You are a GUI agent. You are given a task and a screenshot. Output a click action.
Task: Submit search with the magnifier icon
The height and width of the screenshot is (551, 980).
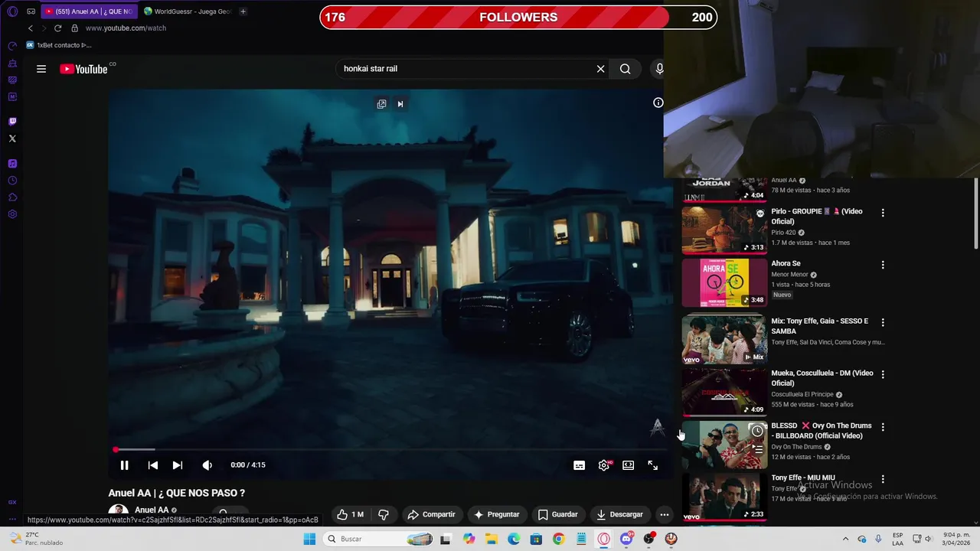[626, 69]
